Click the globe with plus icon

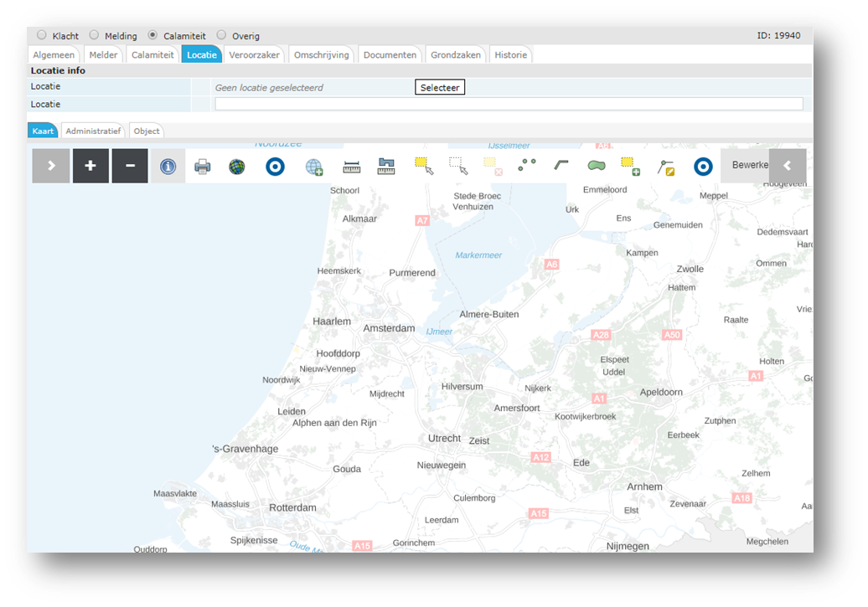pos(314,167)
